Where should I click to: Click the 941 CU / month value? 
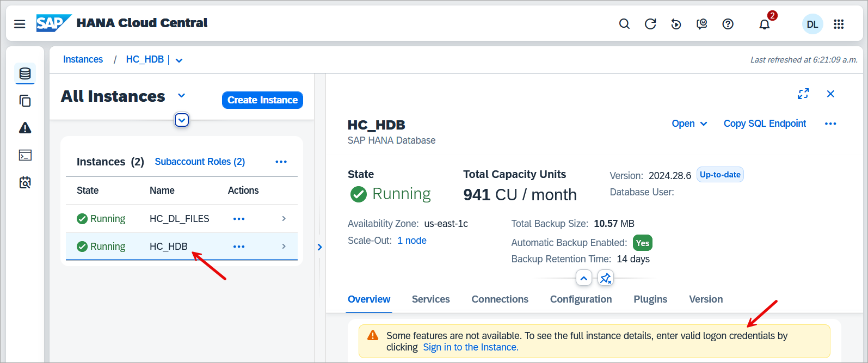[x=520, y=195]
